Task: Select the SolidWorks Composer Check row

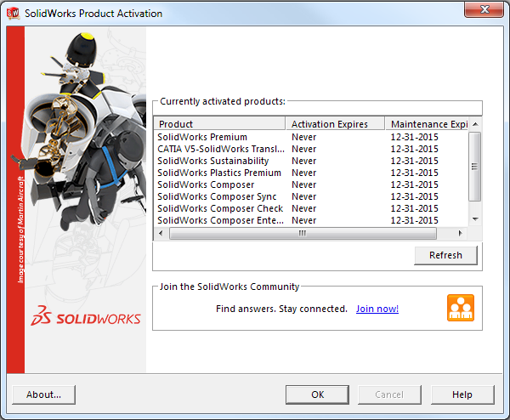Action: [x=311, y=208]
